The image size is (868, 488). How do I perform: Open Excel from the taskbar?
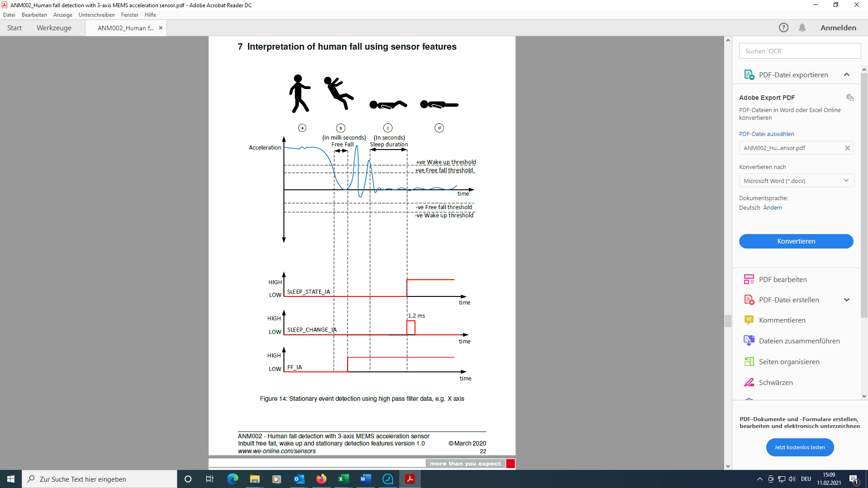pyautogui.click(x=343, y=479)
